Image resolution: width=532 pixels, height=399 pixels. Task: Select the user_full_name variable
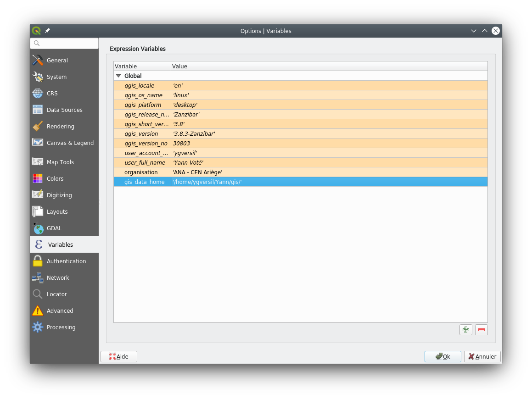coord(145,163)
